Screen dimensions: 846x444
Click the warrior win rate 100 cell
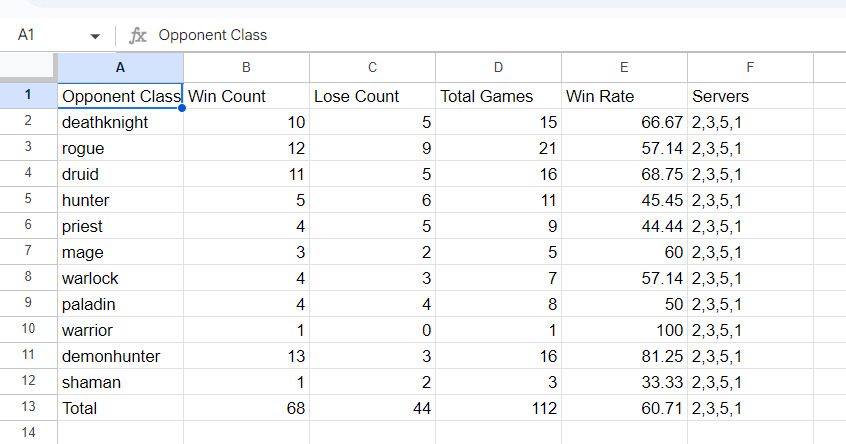[x=625, y=330]
